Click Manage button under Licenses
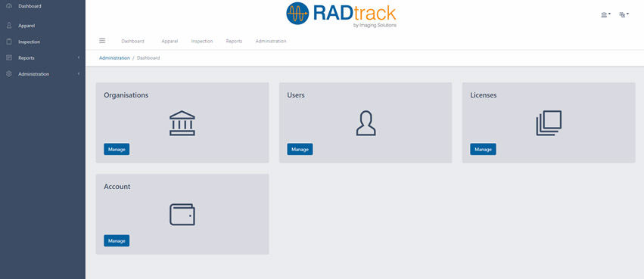The image size is (644, 279). point(483,150)
